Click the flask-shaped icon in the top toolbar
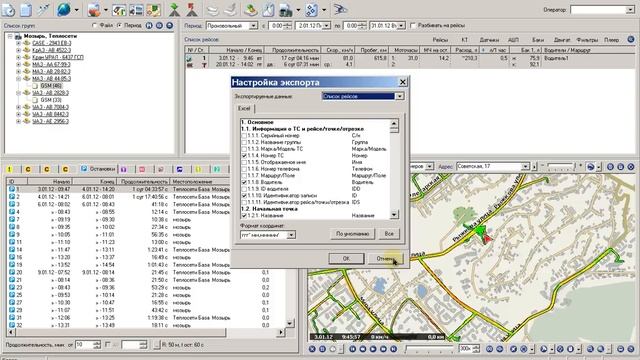The image size is (640, 360). point(268,9)
